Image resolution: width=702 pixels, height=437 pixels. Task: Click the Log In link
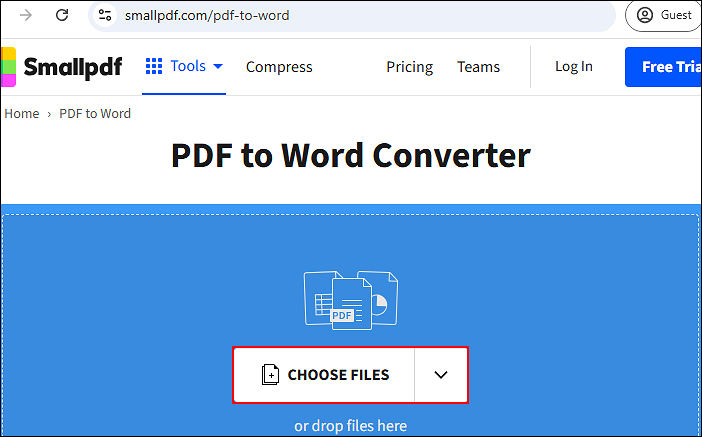point(573,66)
